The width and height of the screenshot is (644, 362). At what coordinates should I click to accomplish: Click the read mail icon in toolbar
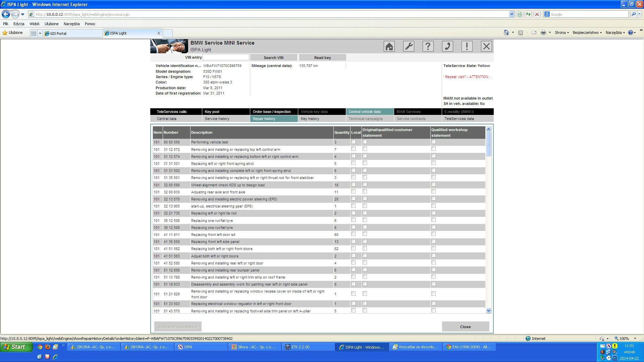534,33
